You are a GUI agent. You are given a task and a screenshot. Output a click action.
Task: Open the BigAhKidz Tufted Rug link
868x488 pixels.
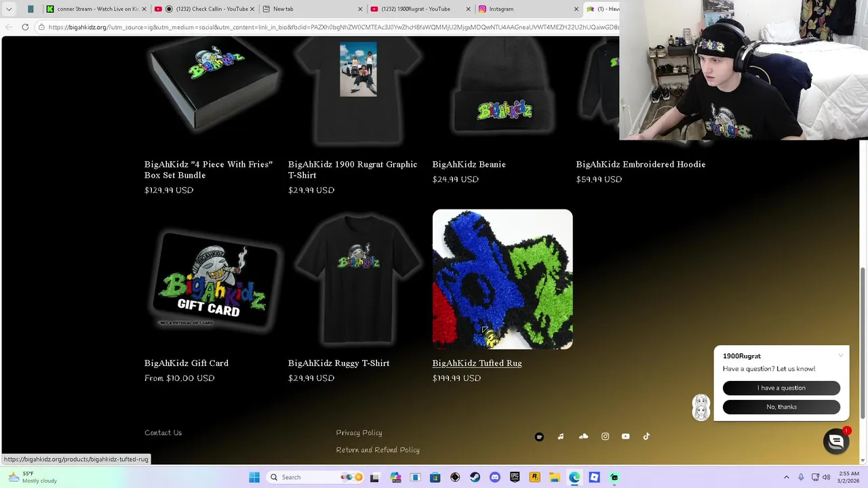(x=477, y=363)
